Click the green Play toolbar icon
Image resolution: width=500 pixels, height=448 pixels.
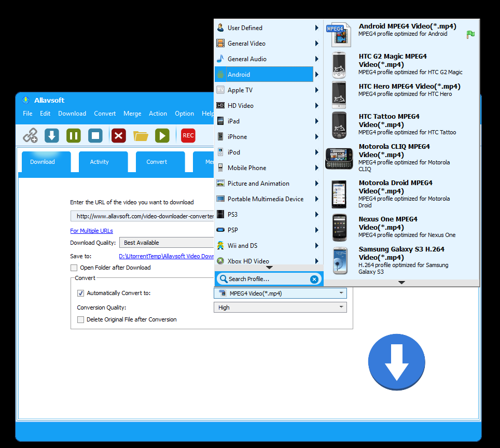[x=162, y=135]
